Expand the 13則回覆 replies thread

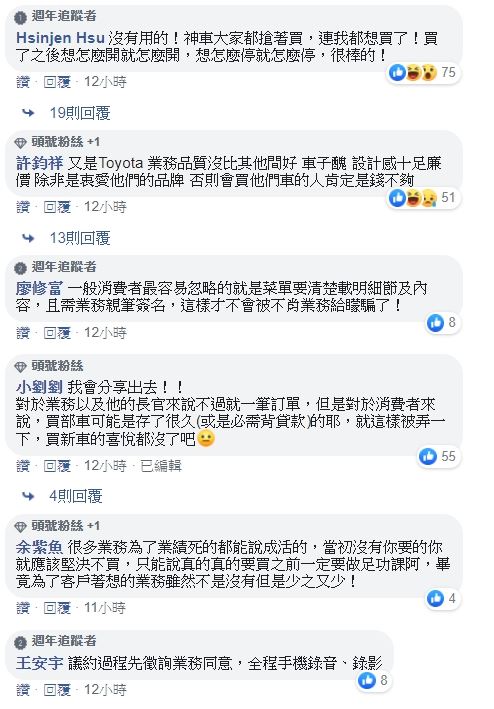(x=80, y=238)
